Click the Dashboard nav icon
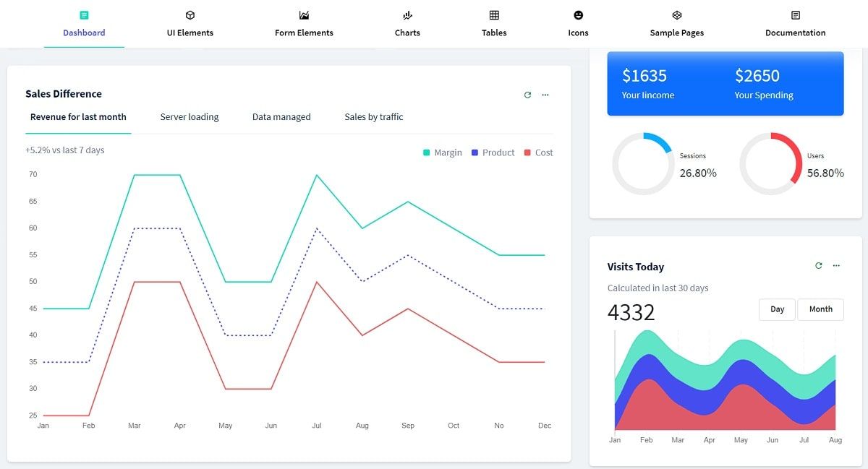 tap(84, 15)
